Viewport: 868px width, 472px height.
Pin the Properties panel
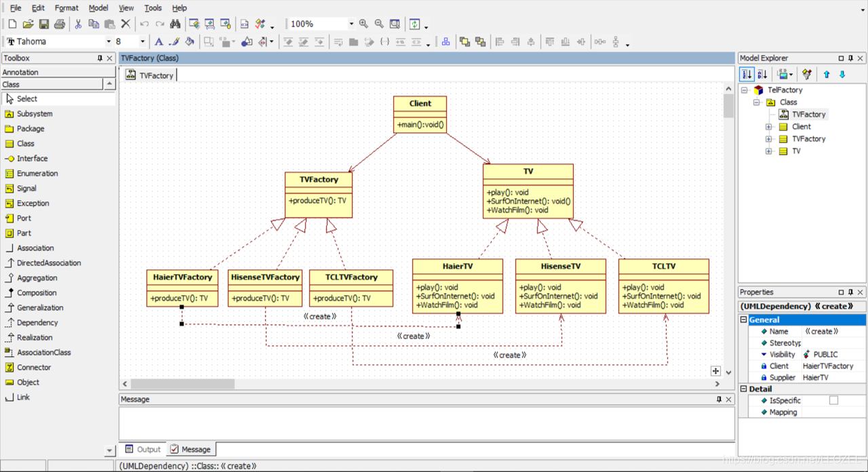point(851,292)
